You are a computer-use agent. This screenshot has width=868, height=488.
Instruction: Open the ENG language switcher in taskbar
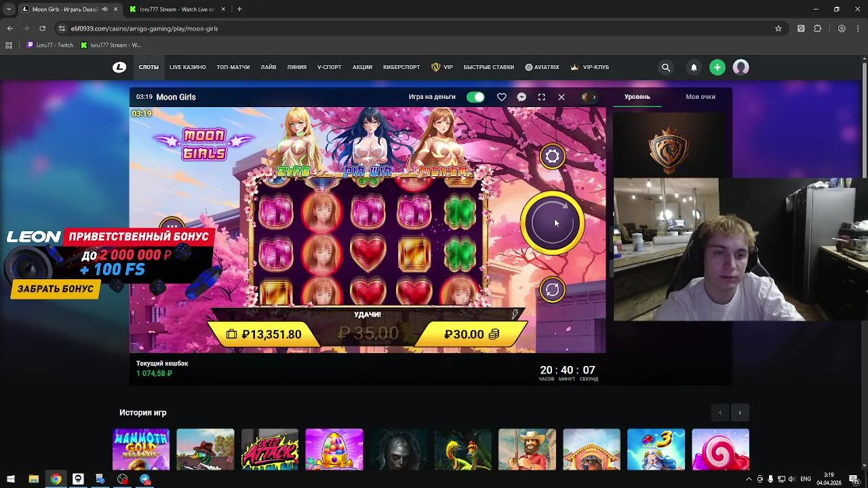tap(806, 479)
